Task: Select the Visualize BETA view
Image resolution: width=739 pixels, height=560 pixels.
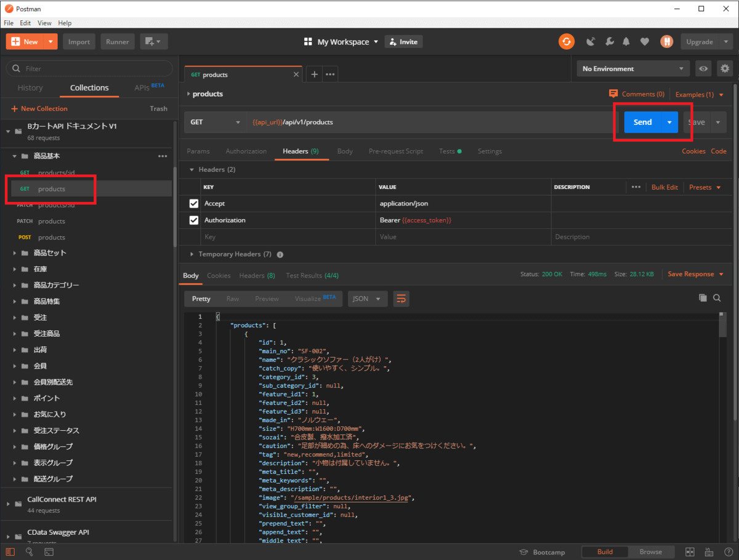Action: pos(315,298)
